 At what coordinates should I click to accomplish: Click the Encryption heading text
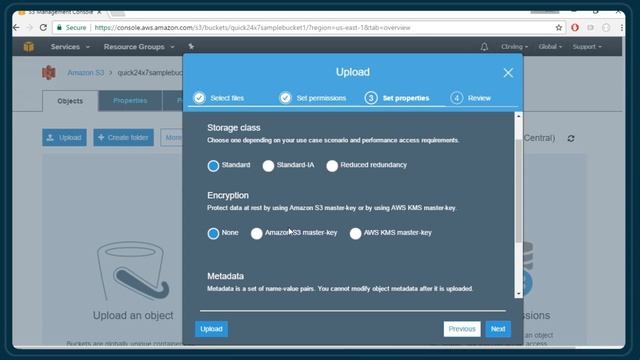[228, 196]
